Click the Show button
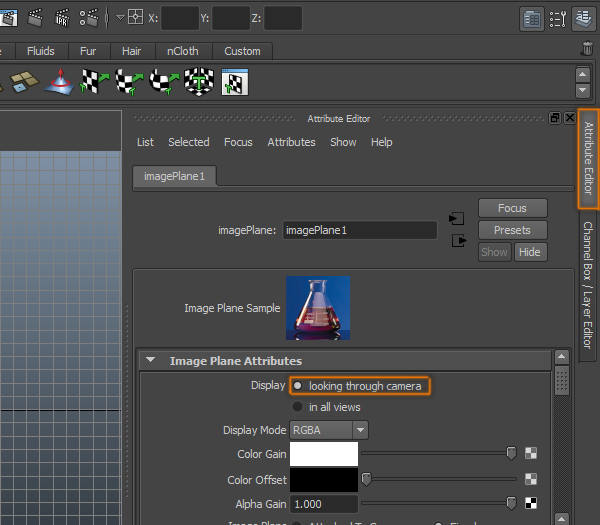 [494, 252]
